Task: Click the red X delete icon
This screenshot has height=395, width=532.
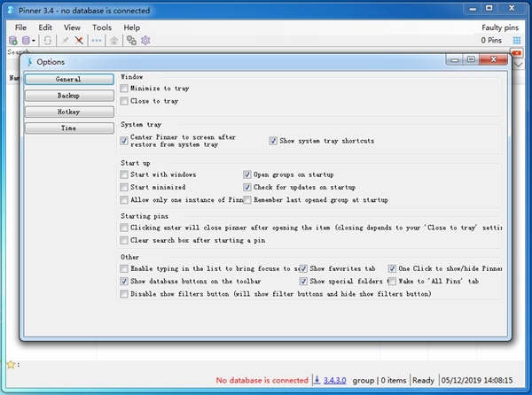Action: point(79,41)
